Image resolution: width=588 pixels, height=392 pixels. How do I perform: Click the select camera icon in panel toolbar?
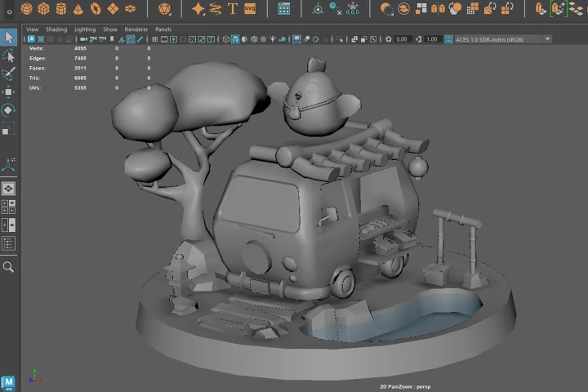83,39
